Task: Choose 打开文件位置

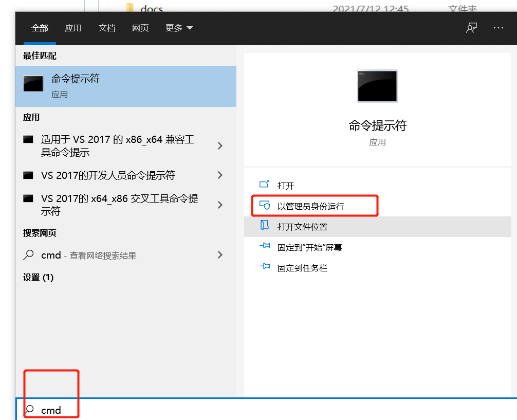Action: coord(378,227)
